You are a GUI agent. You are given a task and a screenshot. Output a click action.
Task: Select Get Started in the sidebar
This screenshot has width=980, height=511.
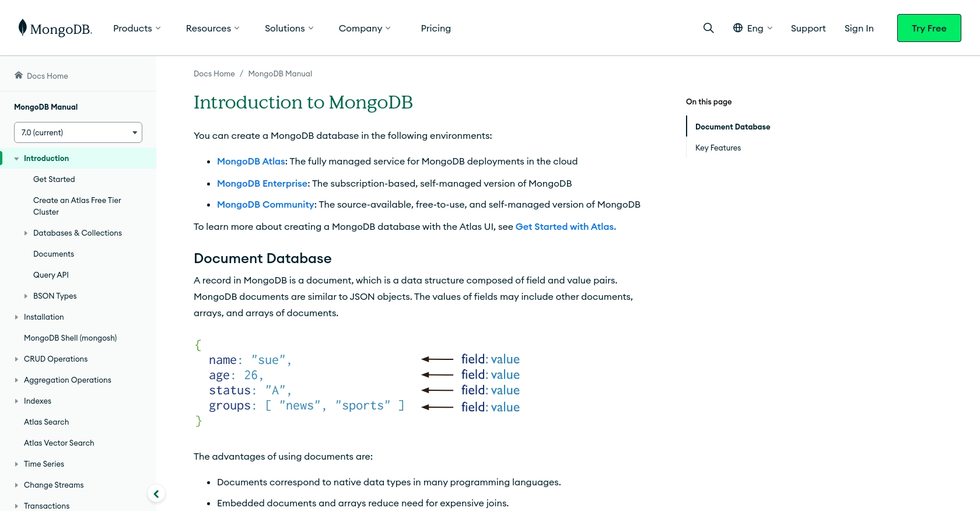(x=54, y=179)
